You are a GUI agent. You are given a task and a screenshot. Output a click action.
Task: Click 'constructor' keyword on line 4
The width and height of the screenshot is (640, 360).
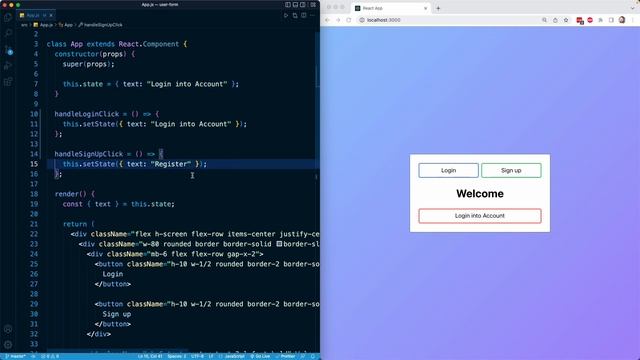pyautogui.click(x=77, y=54)
